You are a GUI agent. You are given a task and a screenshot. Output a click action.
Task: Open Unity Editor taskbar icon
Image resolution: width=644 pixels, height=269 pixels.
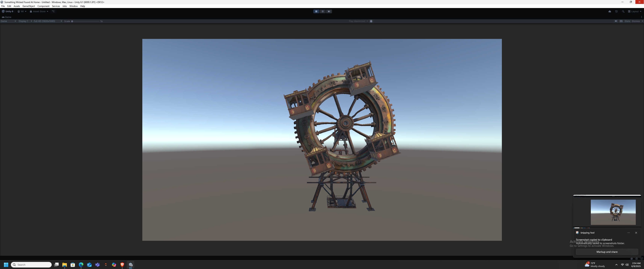(131, 265)
